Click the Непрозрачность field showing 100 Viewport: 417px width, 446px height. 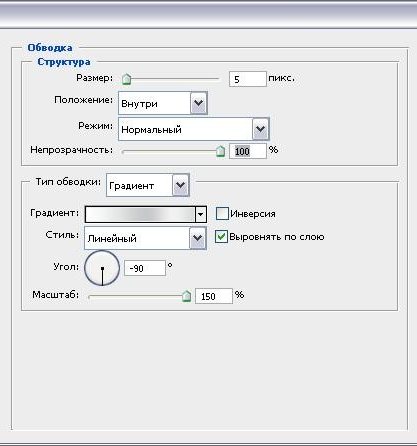point(248,151)
